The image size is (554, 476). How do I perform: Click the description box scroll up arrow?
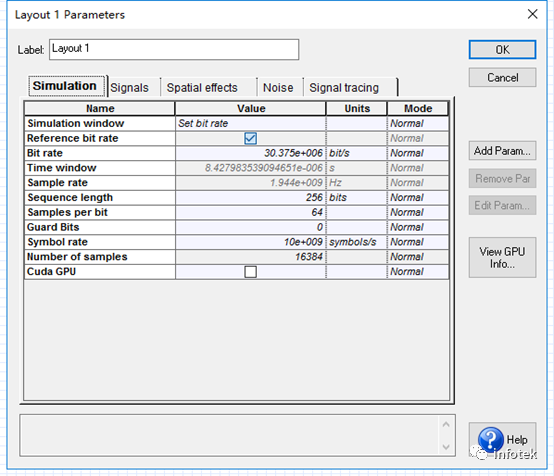[x=446, y=424]
